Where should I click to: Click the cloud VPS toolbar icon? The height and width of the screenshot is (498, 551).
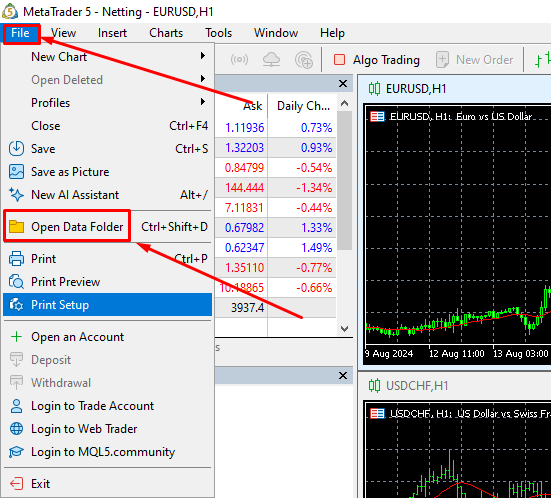coord(271,60)
